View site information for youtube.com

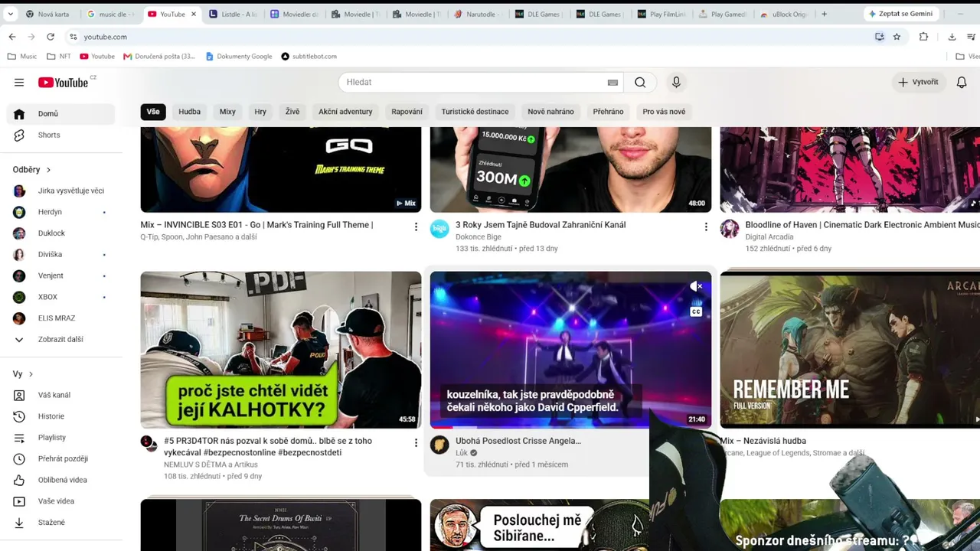(x=73, y=37)
